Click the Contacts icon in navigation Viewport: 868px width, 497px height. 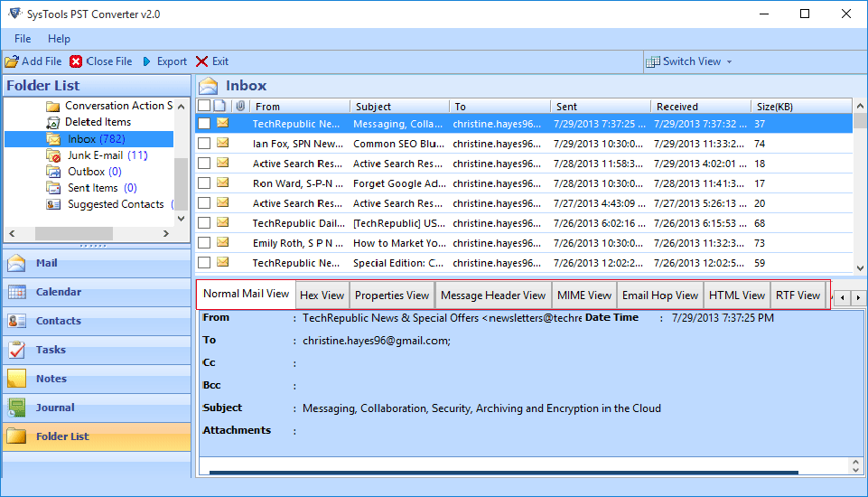[x=16, y=321]
